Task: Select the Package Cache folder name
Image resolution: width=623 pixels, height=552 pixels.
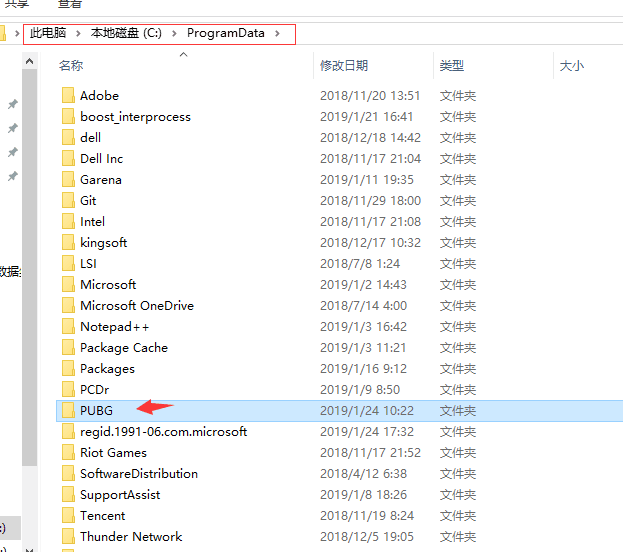Action: pos(124,348)
